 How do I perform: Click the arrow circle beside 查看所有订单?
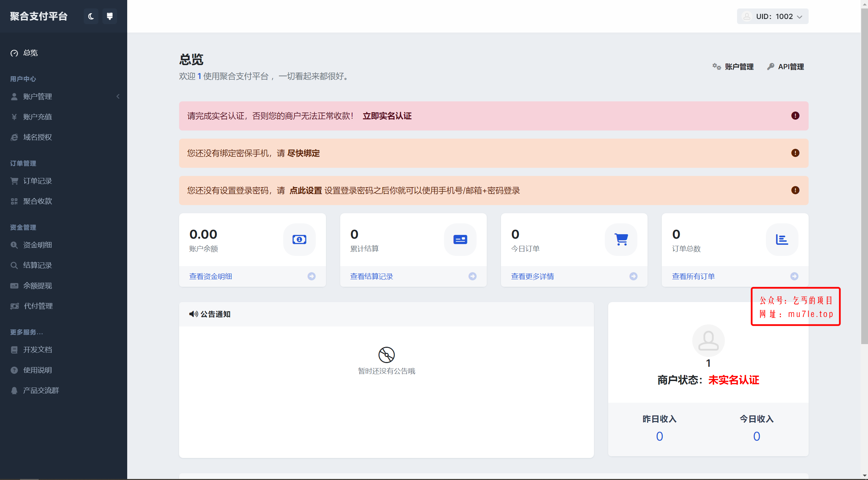tap(794, 276)
